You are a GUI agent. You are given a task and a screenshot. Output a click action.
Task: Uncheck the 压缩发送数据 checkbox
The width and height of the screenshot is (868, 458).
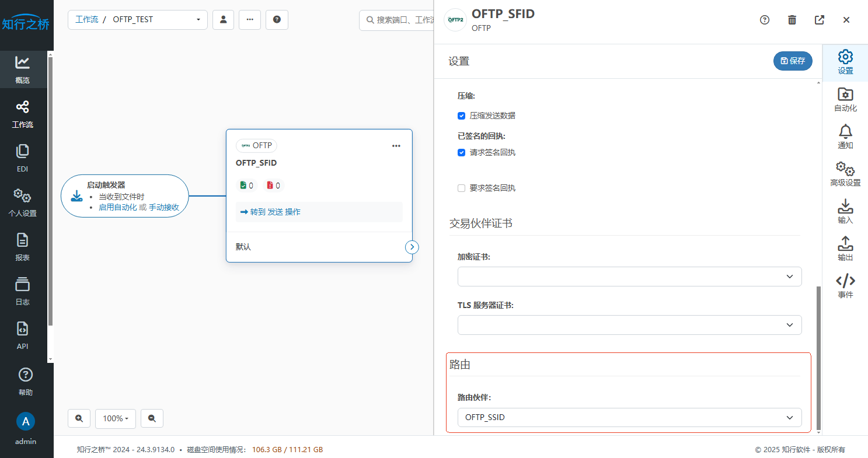(461, 116)
